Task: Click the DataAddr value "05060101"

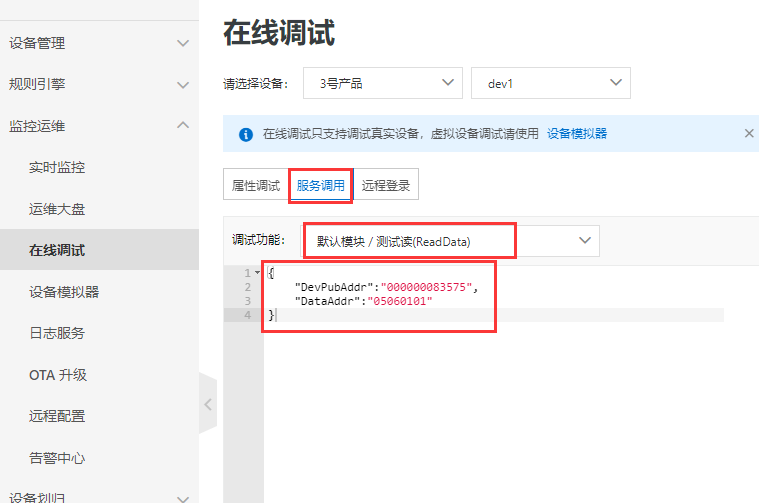Action: tap(400, 301)
